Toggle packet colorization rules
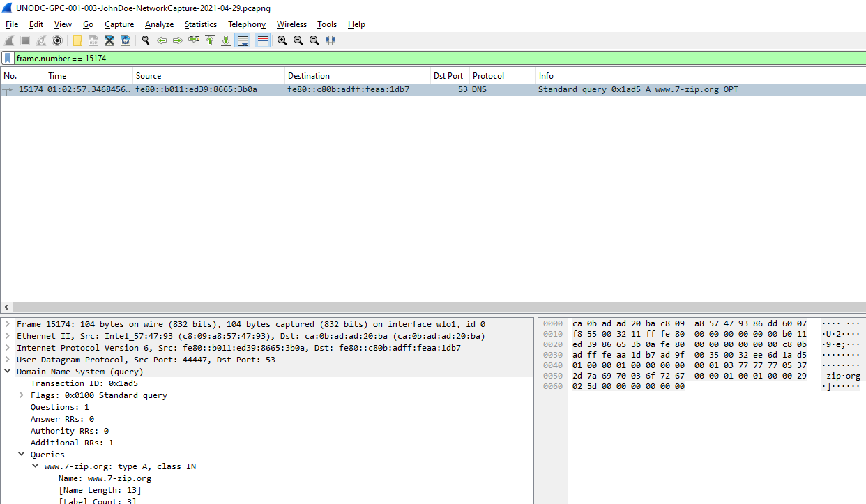866x504 pixels. [262, 40]
